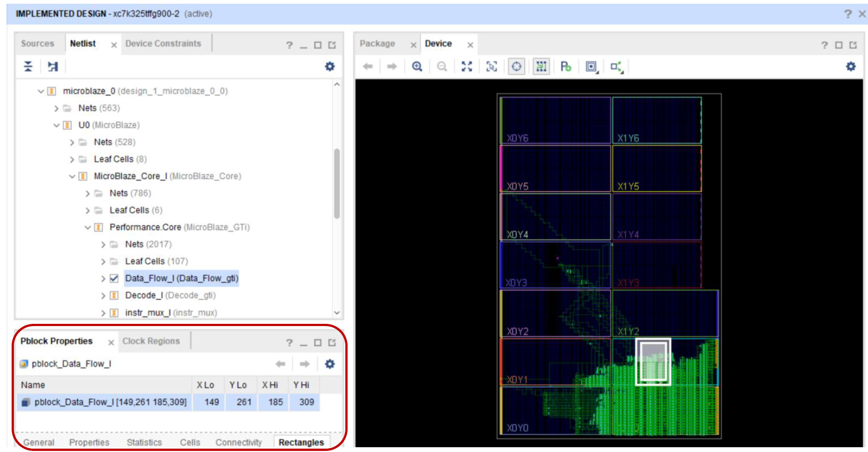The width and height of the screenshot is (868, 452).
Task: Expand Nets (528) folder
Action: 72,143
